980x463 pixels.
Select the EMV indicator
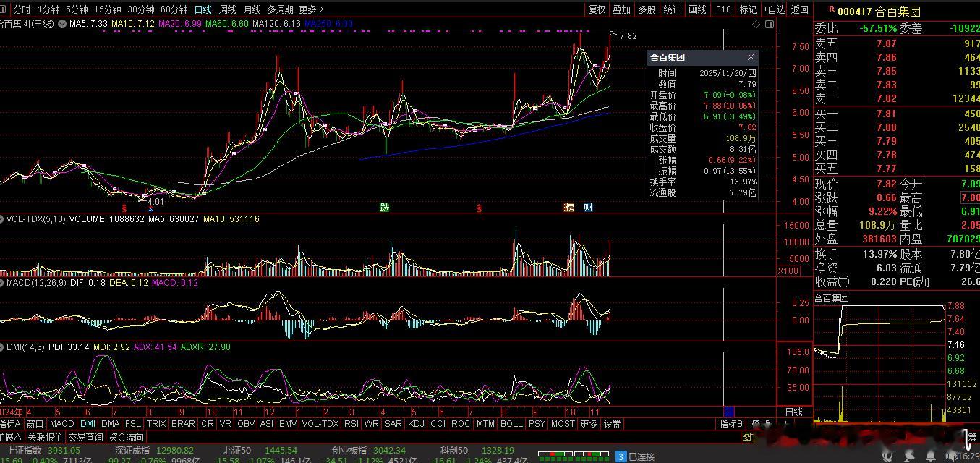[x=288, y=424]
